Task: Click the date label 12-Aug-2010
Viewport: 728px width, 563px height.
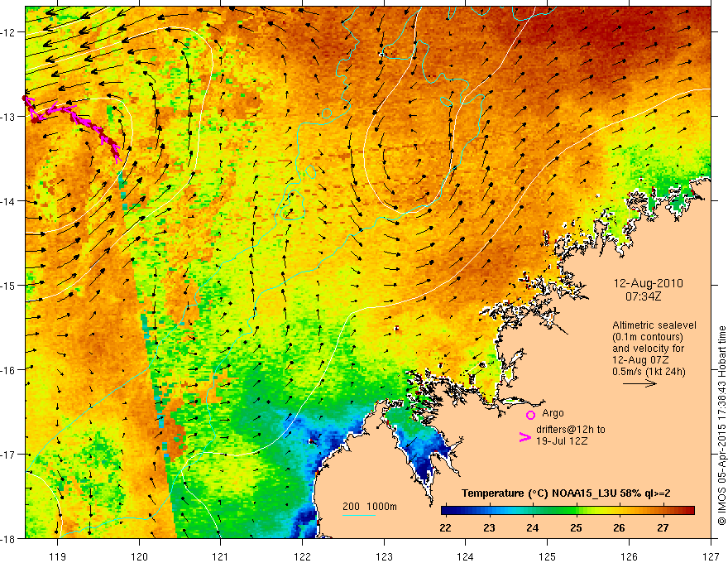Action: click(x=648, y=283)
